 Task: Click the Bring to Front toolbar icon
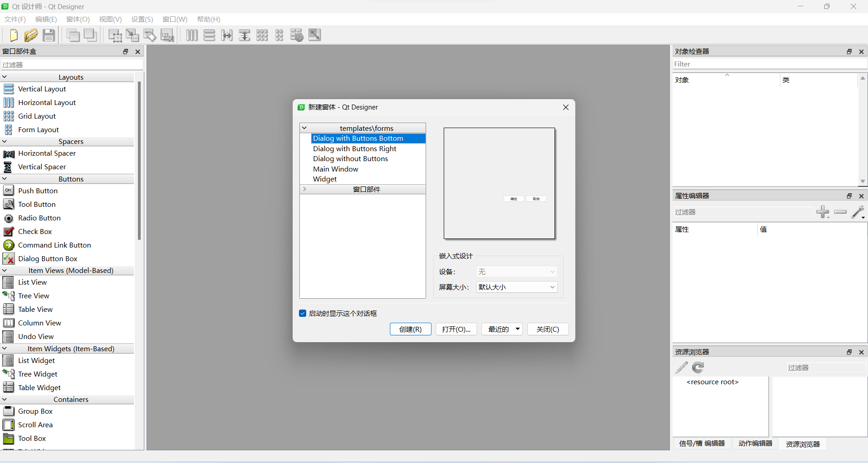pos(90,35)
